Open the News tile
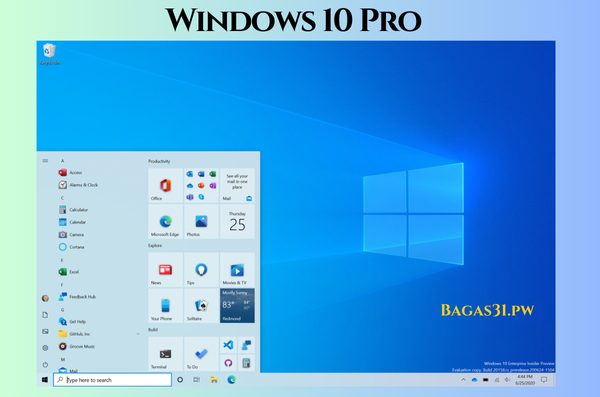Image resolution: width=600 pixels, height=397 pixels. pyautogui.click(x=165, y=270)
